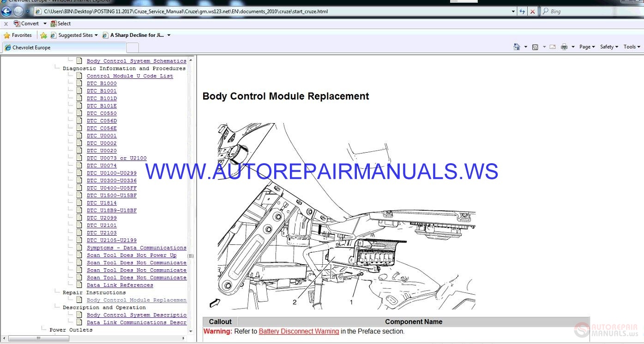Image resolution: width=644 pixels, height=344 pixels.
Task: Click the Select PDF toolbar button
Action: click(61, 24)
